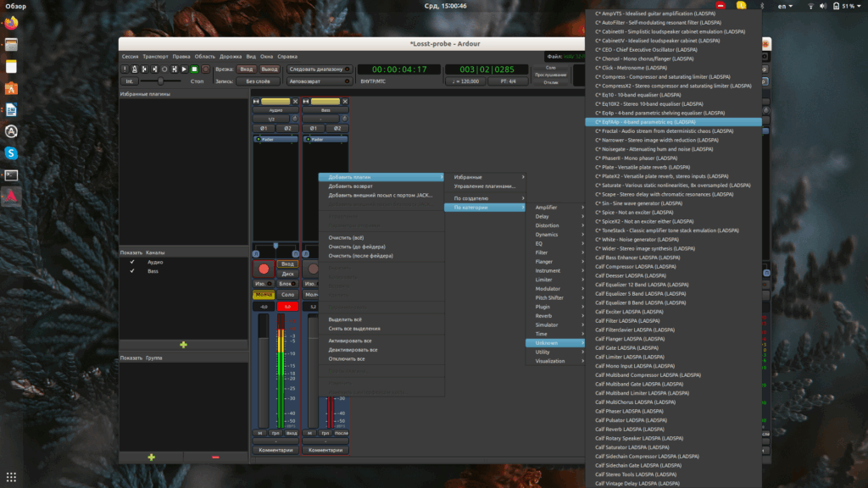Image resolution: width=868 pixels, height=488 pixels.
Task: Expand Избранные plugin submenu
Action: [485, 177]
